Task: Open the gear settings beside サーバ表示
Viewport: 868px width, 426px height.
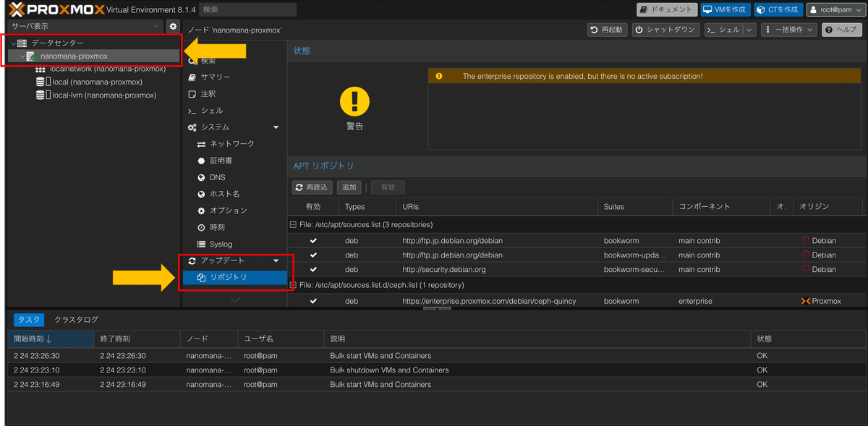Action: point(173,26)
